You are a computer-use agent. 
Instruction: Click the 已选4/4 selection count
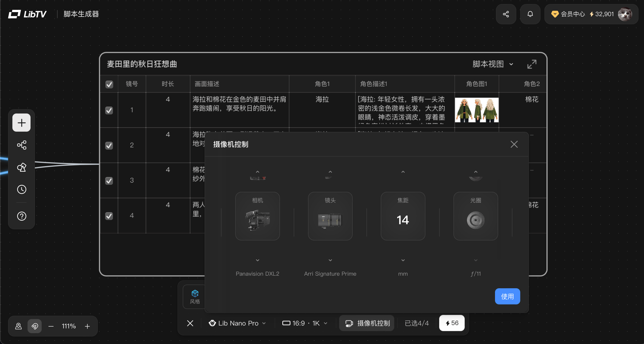pos(417,323)
